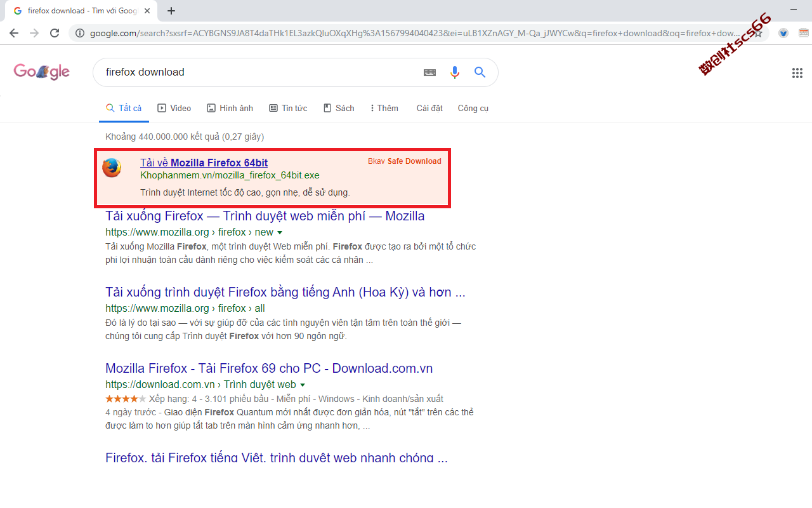The width and height of the screenshot is (812, 508).
Task: Click the orange star rating of Download.com.vn
Action: tap(126, 399)
